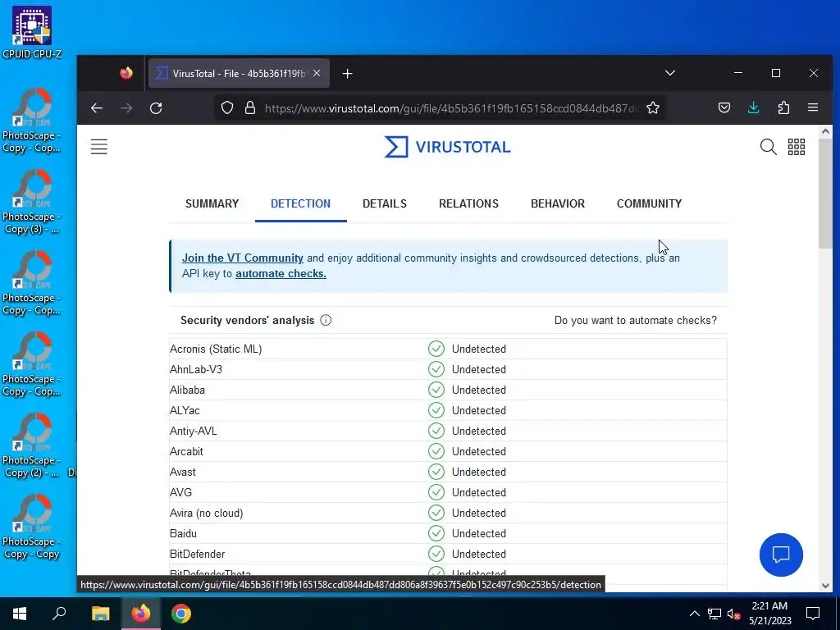Screen dimensions: 840x630
Task: Open the VirusTotal apps grid icon
Action: point(796,147)
